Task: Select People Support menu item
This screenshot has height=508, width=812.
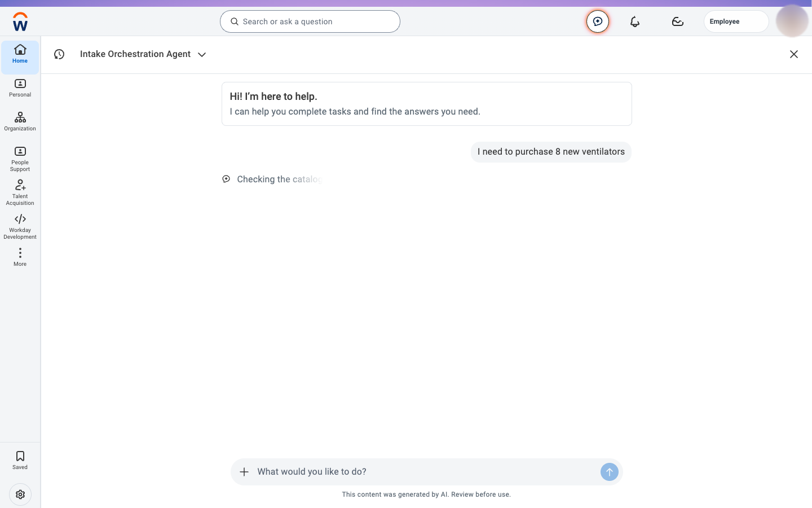Action: 20,159
